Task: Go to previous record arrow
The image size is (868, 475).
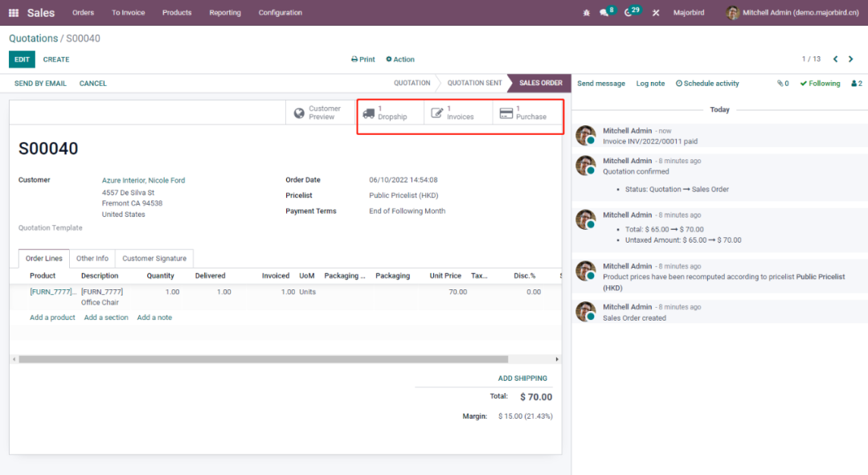Action: coord(835,59)
